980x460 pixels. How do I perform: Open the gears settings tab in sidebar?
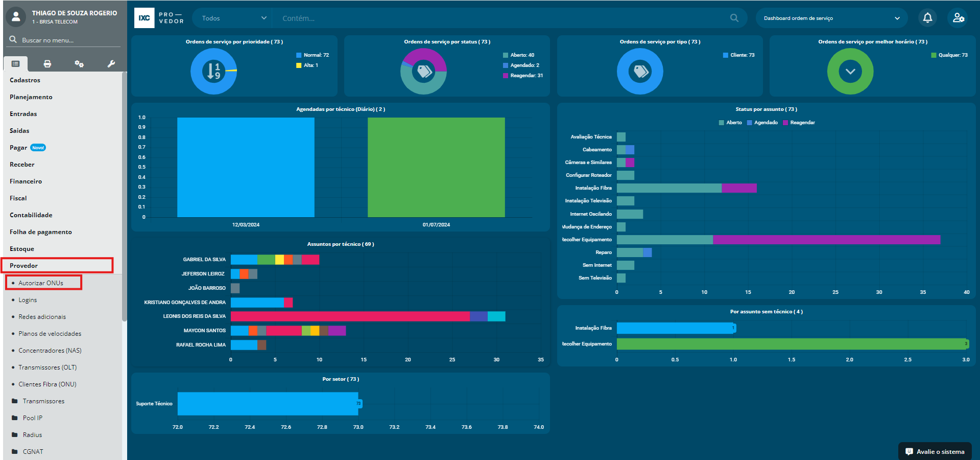(x=79, y=64)
